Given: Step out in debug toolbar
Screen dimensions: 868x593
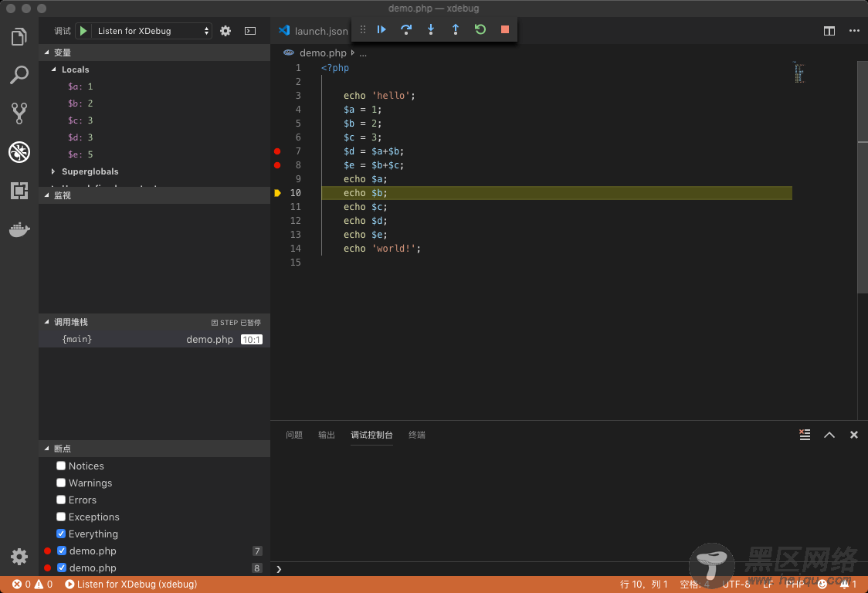Looking at the screenshot, I should 456,29.
